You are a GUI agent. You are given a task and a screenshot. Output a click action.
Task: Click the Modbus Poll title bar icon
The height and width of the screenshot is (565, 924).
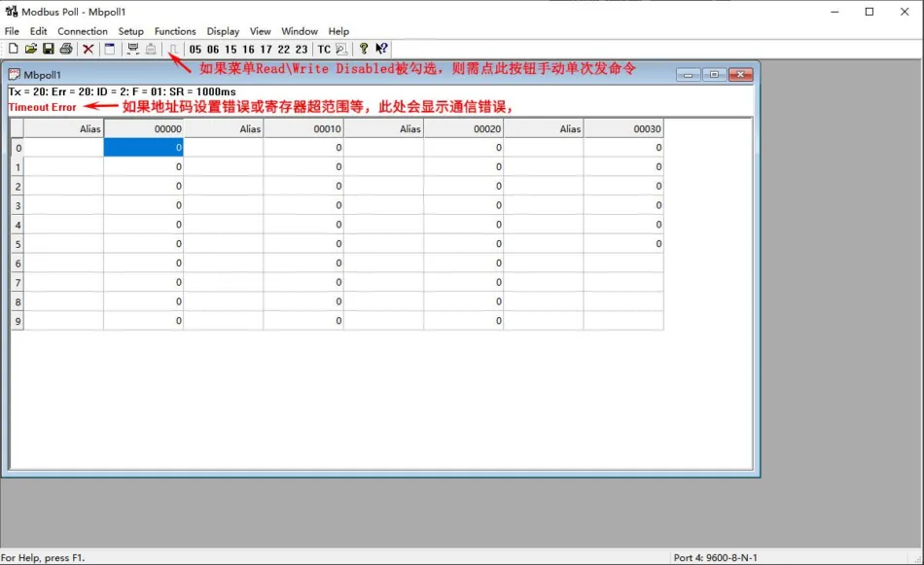[12, 12]
